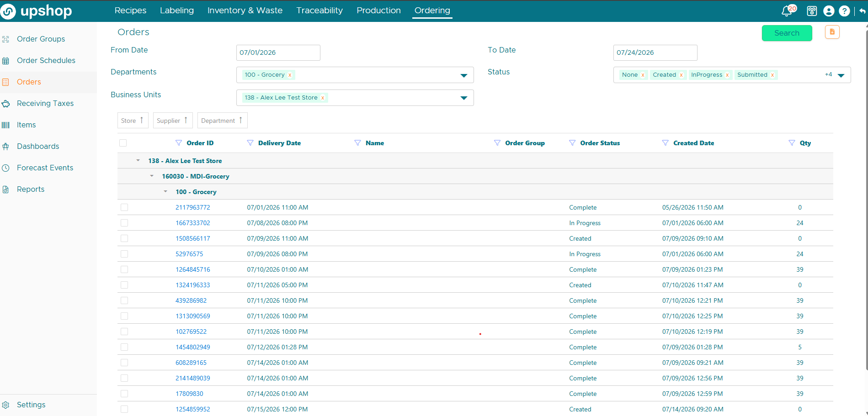Filter by Created Date column funnel

coord(666,143)
